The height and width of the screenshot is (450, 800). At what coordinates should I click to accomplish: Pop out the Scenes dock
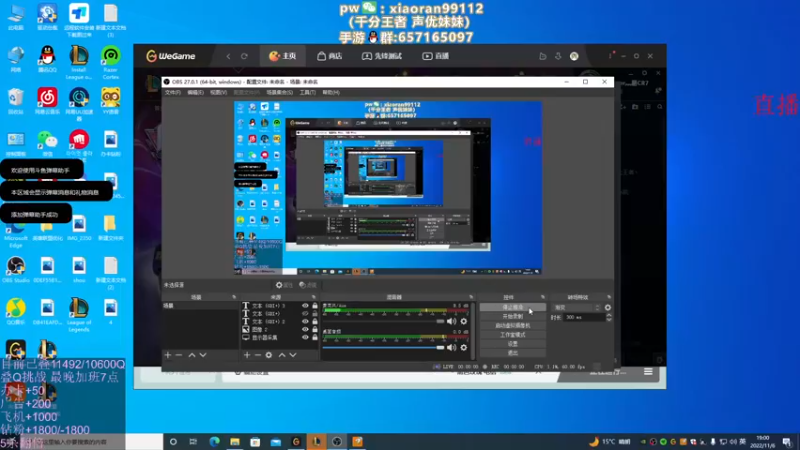(x=234, y=297)
